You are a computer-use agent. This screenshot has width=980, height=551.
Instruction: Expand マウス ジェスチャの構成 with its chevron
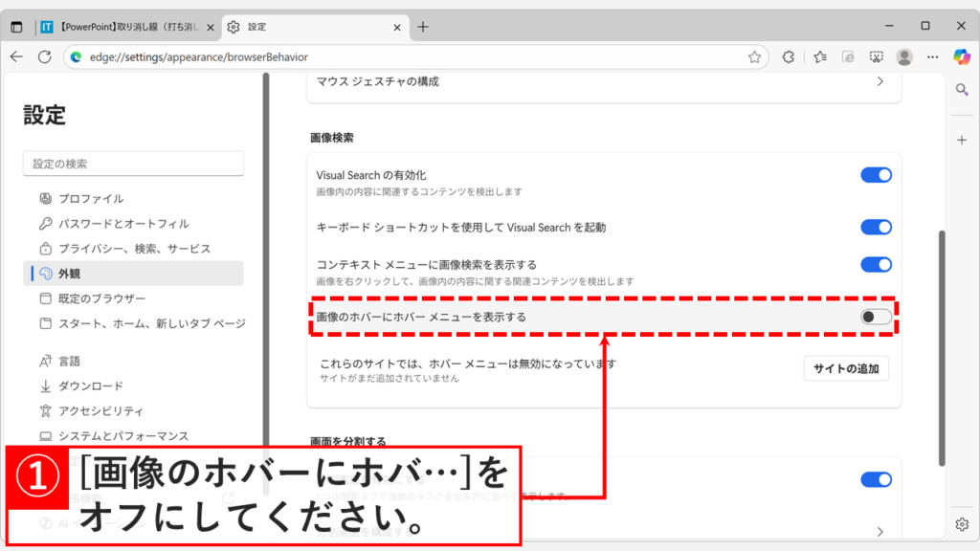pyautogui.click(x=880, y=83)
